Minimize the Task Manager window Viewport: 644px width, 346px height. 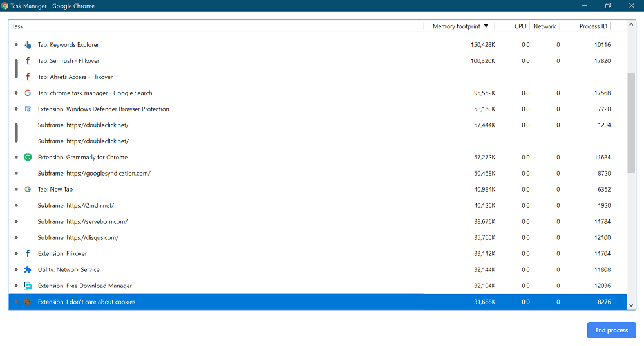585,6
